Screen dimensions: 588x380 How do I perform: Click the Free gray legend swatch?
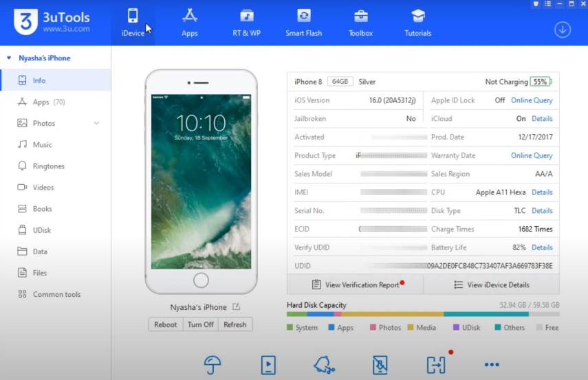pyautogui.click(x=539, y=327)
